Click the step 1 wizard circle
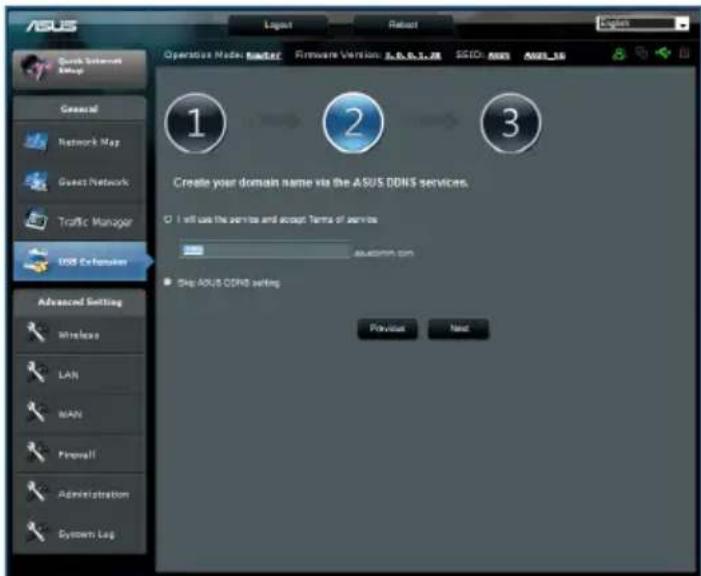 pyautogui.click(x=195, y=123)
